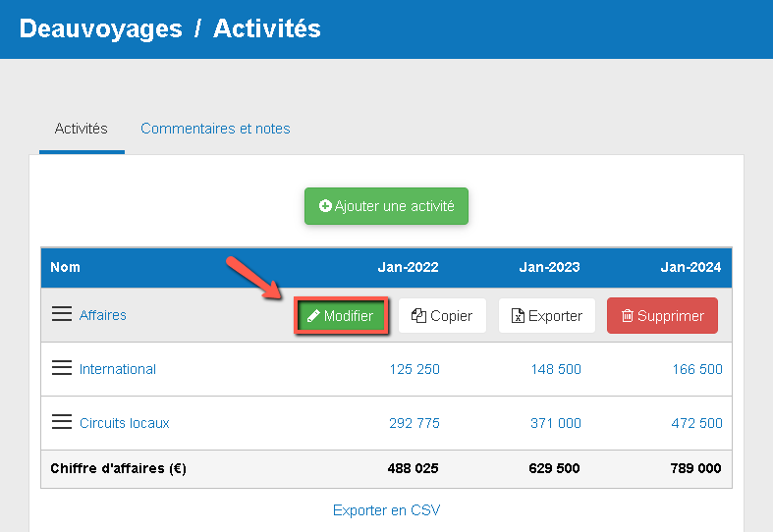This screenshot has width=773, height=532.
Task: Click Circuits locaux value 292 775
Action: tap(414, 423)
